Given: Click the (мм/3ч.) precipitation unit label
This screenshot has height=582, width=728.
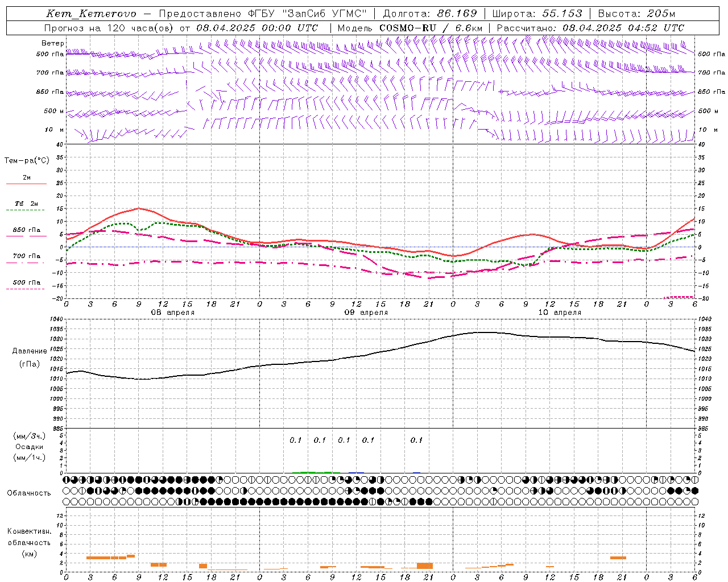Looking at the screenshot, I should pyautogui.click(x=30, y=436).
